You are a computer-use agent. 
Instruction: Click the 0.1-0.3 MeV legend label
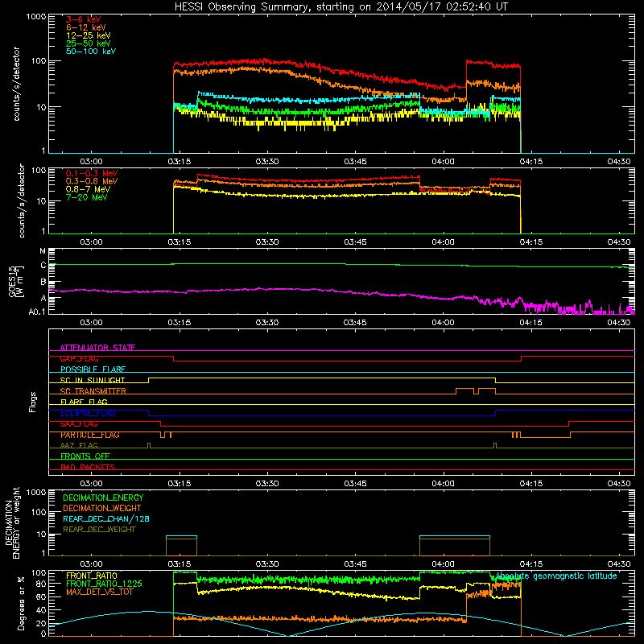coord(92,173)
